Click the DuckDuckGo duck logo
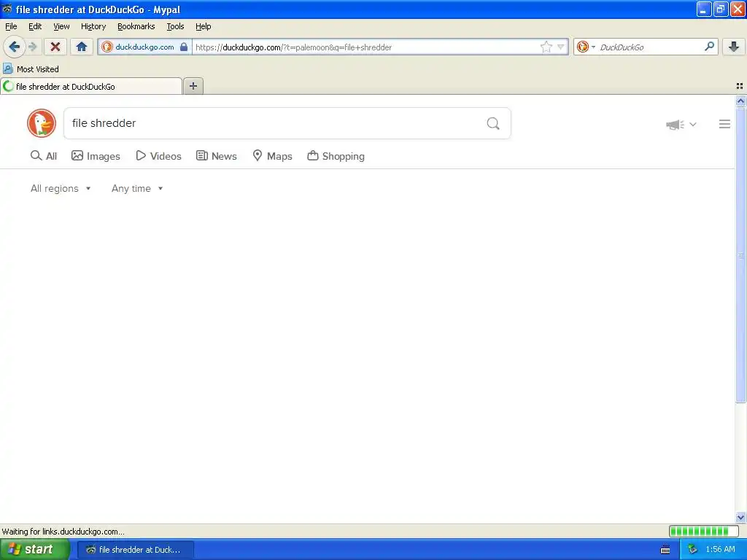 tap(42, 123)
